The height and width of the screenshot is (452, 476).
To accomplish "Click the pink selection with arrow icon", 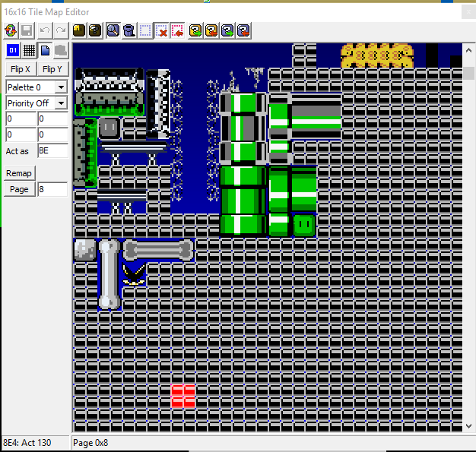I will (177, 30).
